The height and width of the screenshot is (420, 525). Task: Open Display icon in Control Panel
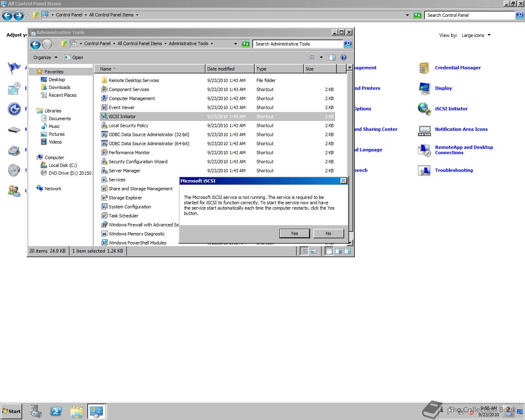[424, 88]
